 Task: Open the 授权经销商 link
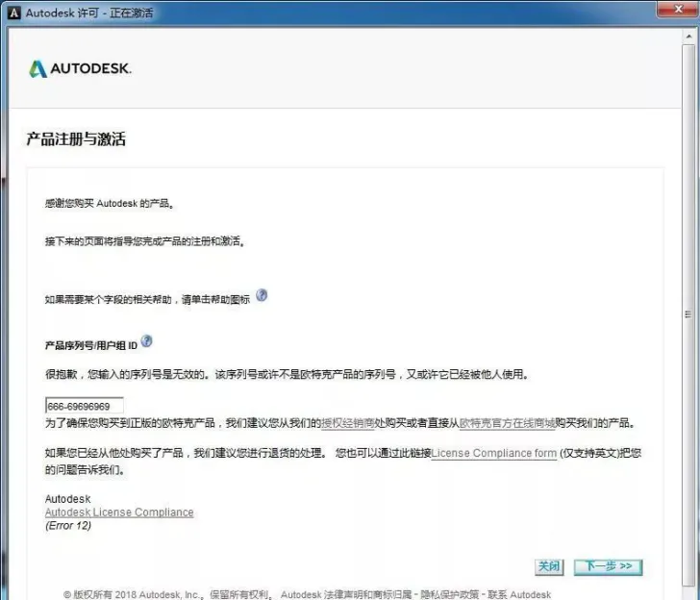(x=348, y=423)
